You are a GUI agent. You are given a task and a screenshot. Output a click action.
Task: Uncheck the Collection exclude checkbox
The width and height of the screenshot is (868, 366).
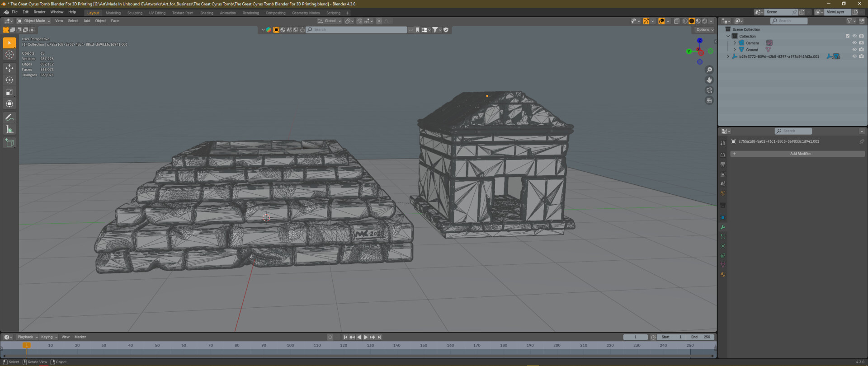point(848,36)
